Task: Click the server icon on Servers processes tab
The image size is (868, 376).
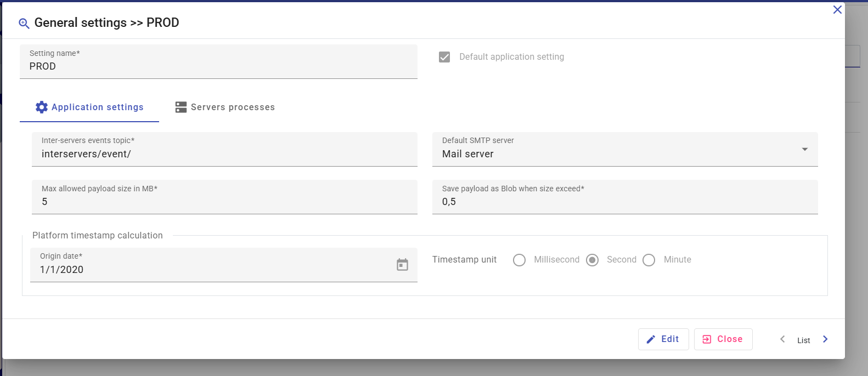Action: [x=181, y=107]
